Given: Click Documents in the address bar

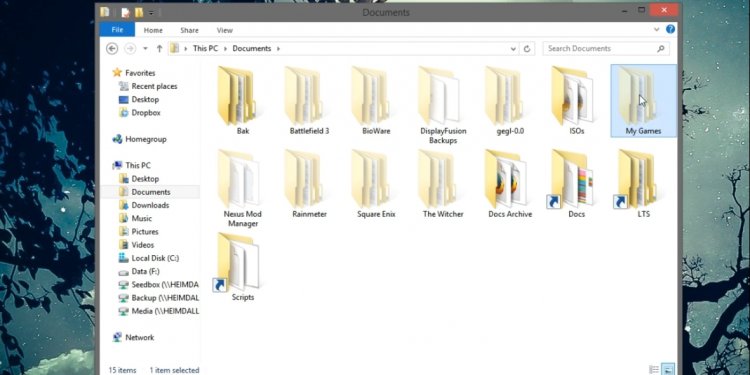Looking at the screenshot, I should (252, 48).
